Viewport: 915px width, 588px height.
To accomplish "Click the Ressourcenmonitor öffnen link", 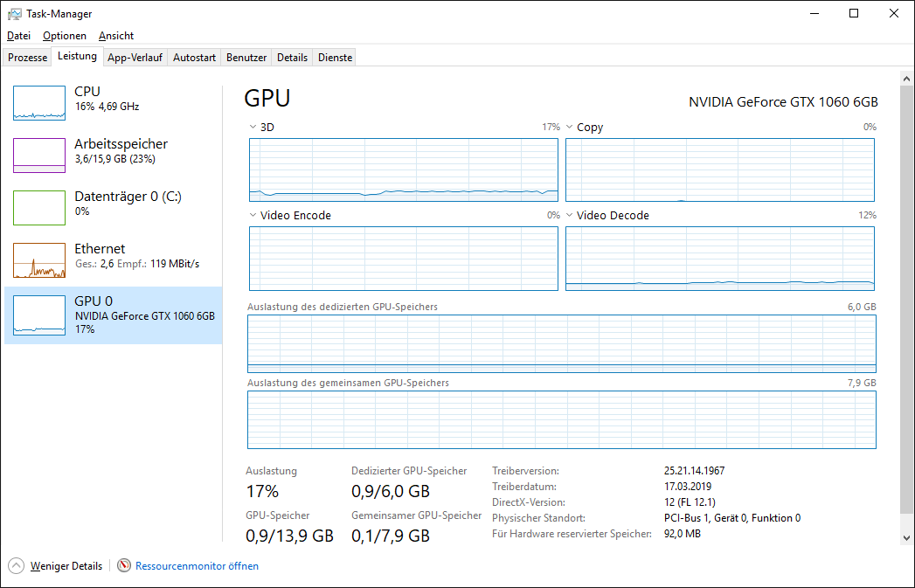I will pyautogui.click(x=197, y=566).
